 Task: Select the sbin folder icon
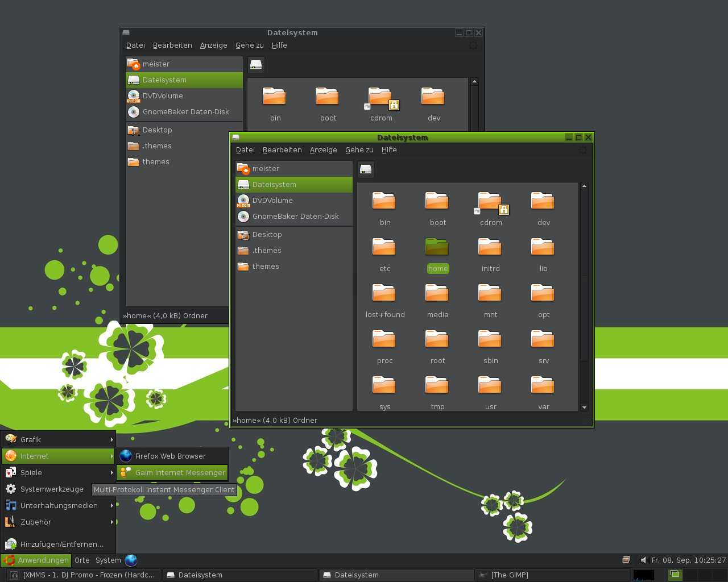[490, 339]
